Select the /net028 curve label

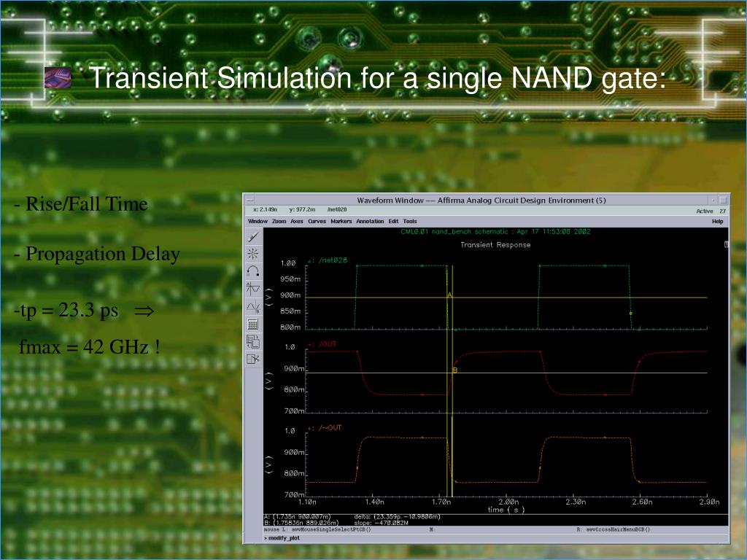[x=333, y=260]
